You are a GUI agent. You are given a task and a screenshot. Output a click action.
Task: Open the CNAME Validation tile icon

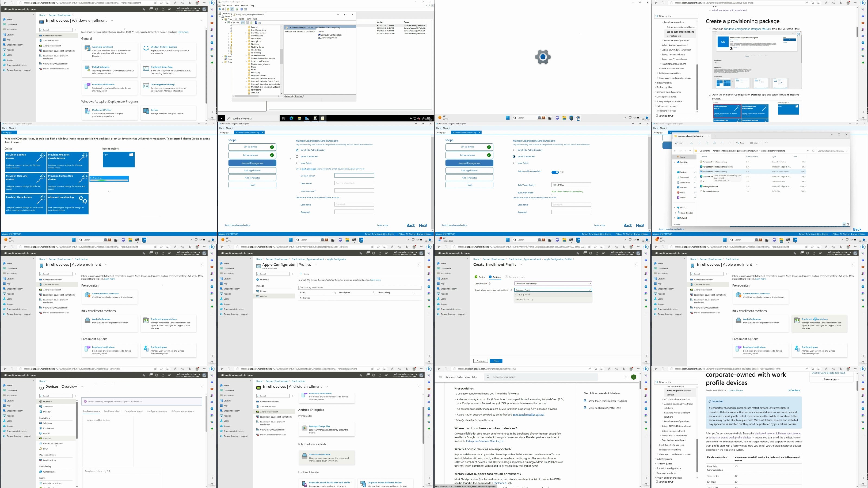pyautogui.click(x=87, y=68)
